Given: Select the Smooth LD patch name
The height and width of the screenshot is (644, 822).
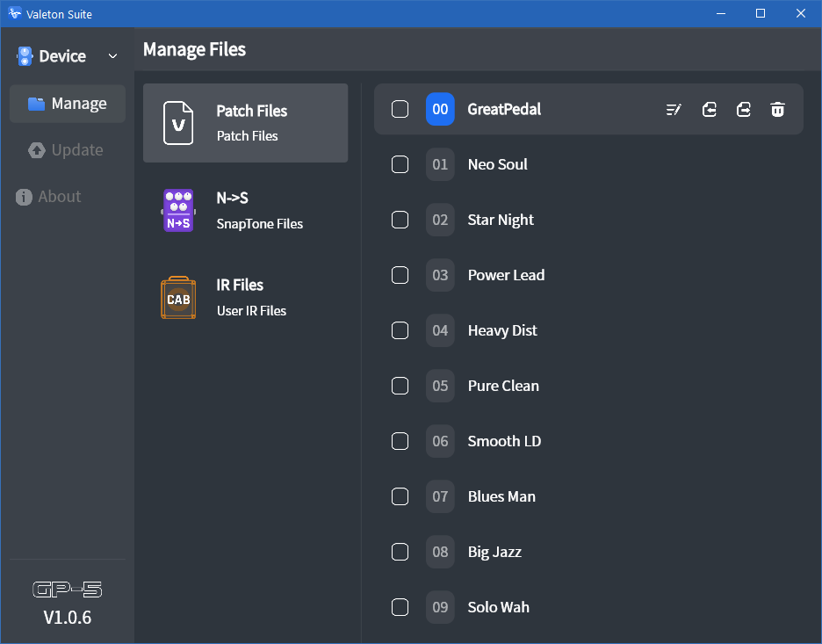Looking at the screenshot, I should [504, 441].
